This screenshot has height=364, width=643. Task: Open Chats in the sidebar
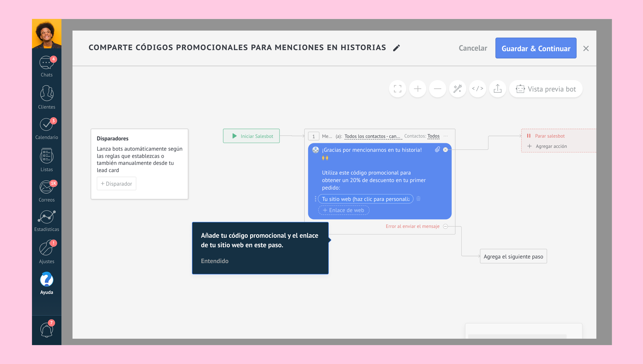click(x=47, y=66)
